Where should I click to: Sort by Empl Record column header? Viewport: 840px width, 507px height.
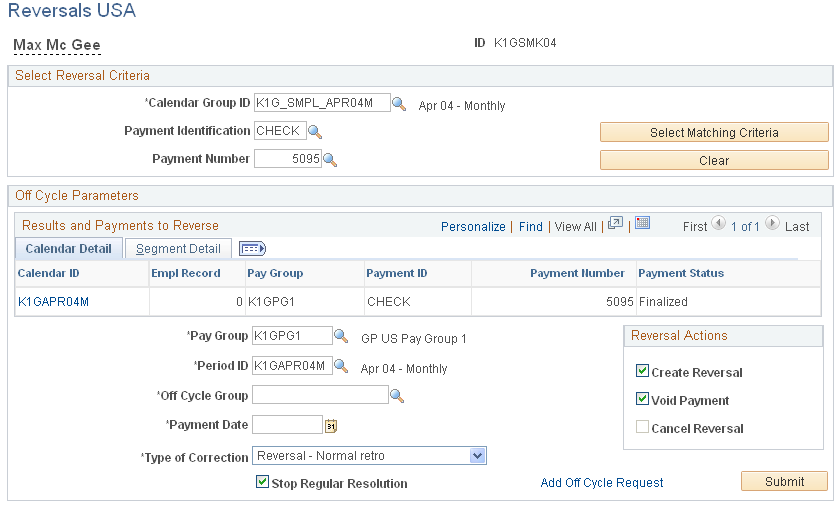[x=185, y=273]
